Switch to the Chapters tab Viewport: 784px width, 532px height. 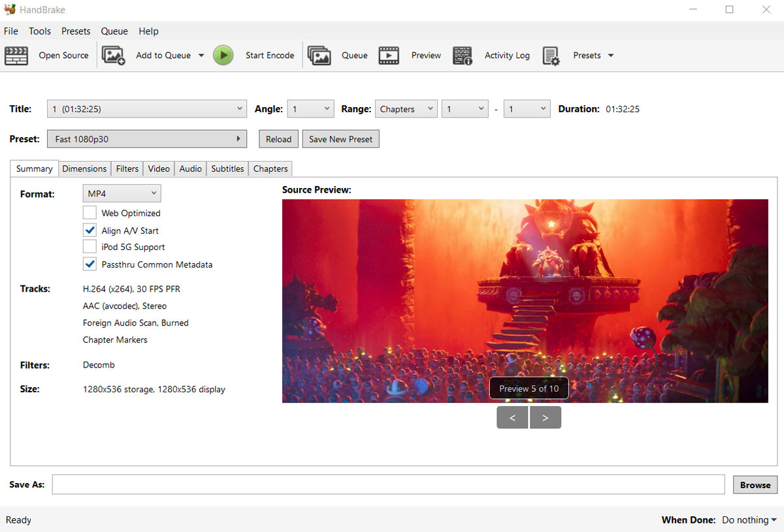pos(270,168)
